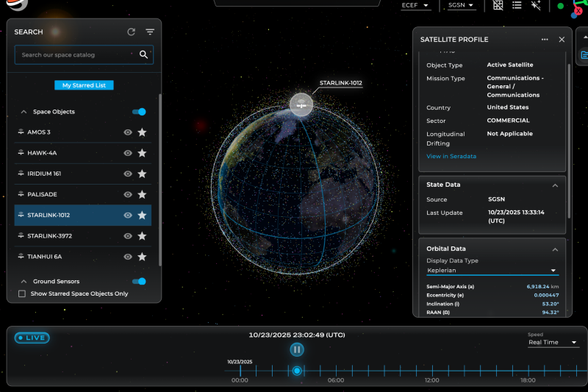Click the green status indicator dot
The width and height of the screenshot is (588, 392).
click(560, 6)
